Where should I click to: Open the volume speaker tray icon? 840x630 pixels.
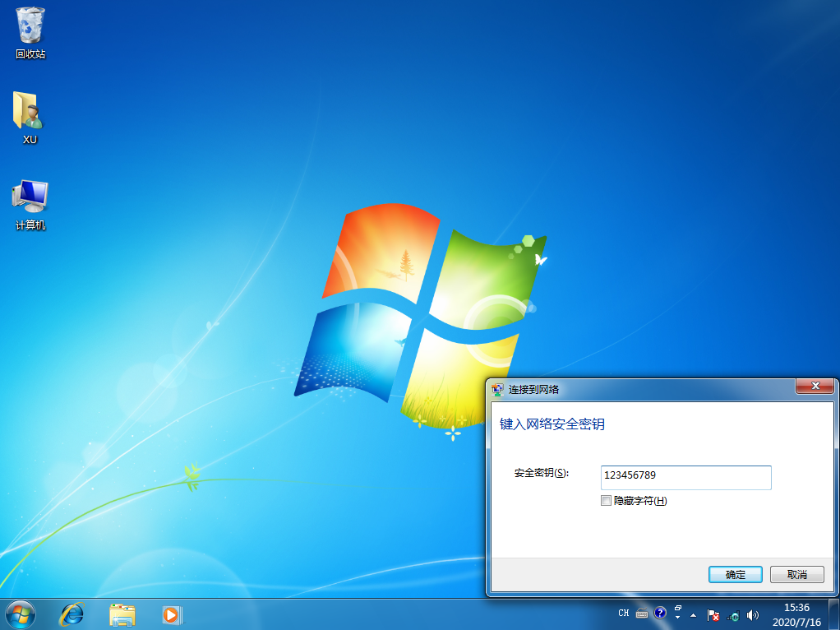753,615
